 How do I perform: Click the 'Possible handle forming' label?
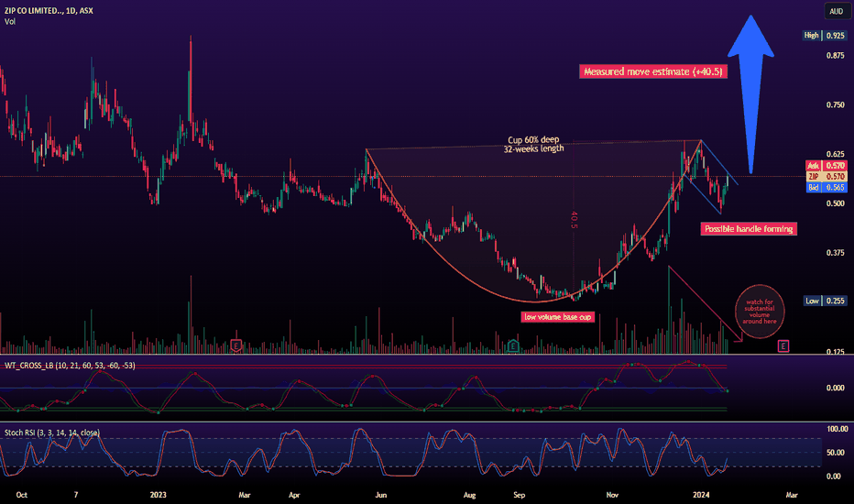coord(749,229)
